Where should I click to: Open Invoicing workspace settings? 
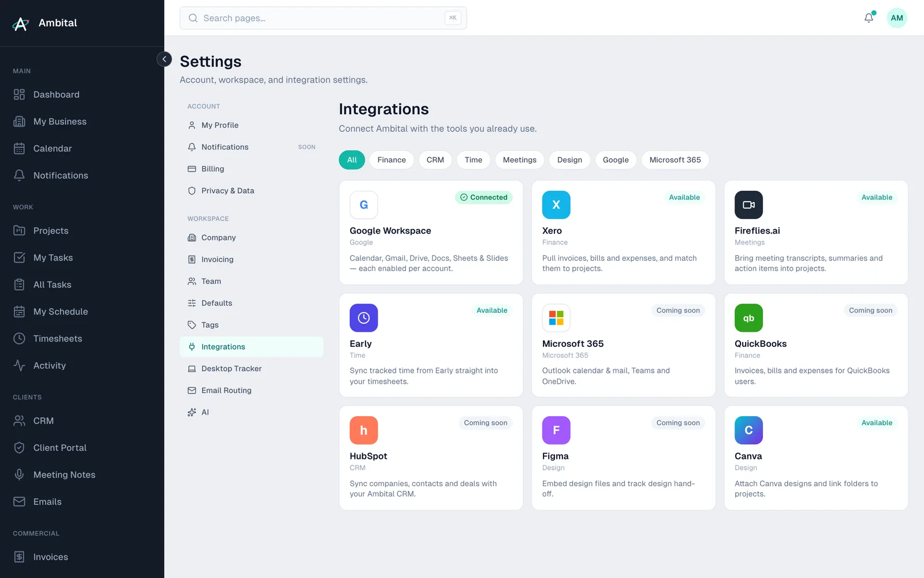251,260
